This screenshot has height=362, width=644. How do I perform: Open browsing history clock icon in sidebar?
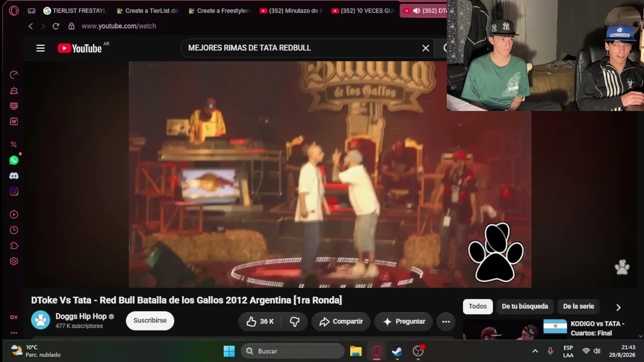point(14,230)
